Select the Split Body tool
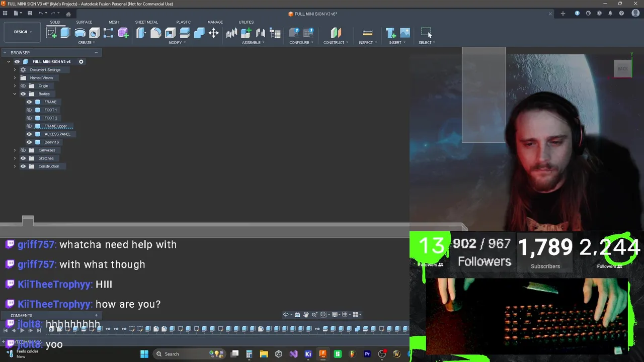Screen dimensions: 644x362 [185, 33]
